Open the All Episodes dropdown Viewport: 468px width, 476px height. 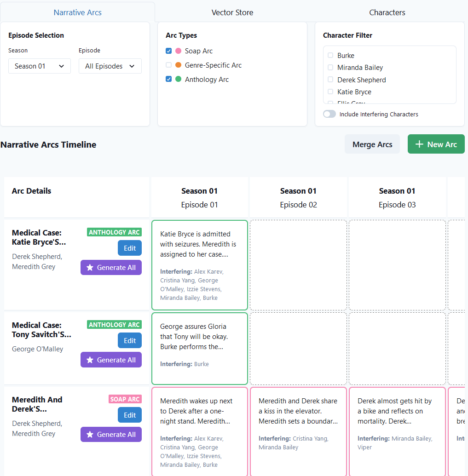pyautogui.click(x=110, y=66)
